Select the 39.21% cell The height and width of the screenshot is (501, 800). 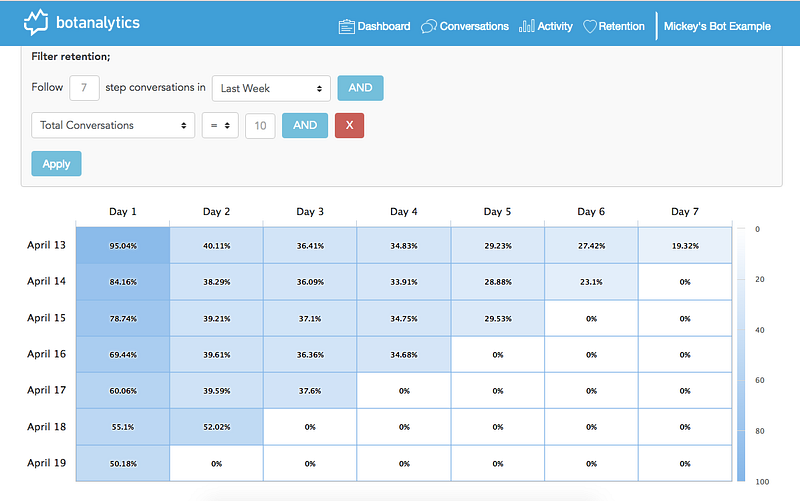point(216,318)
